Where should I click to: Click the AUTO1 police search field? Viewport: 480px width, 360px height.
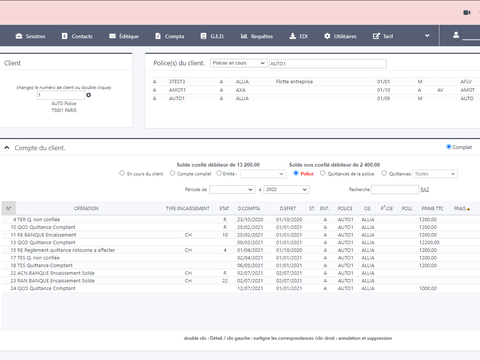coord(328,64)
